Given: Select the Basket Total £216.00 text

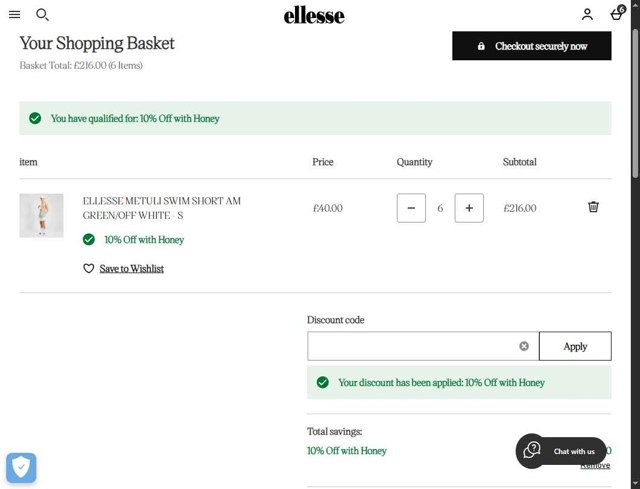Looking at the screenshot, I should coord(81,65).
